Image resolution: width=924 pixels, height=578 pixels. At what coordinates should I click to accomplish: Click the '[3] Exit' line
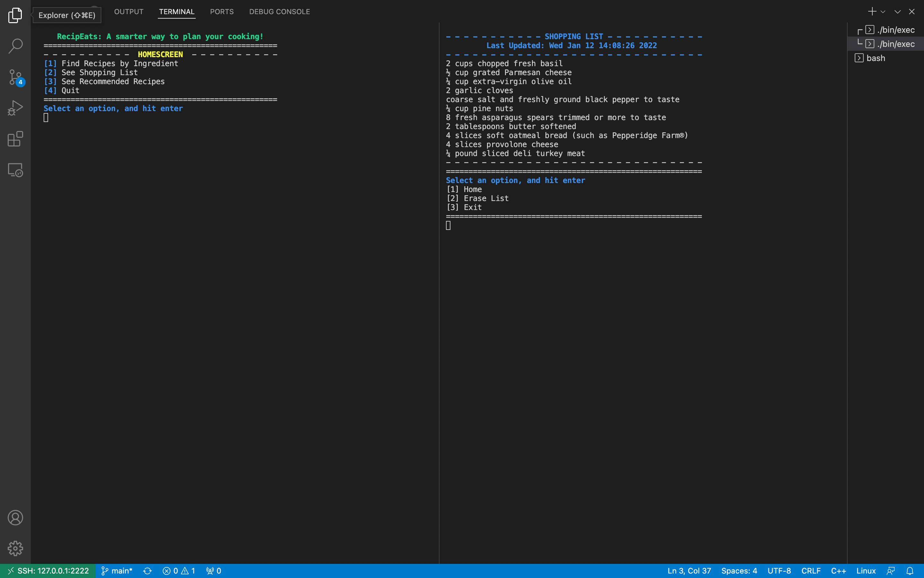tap(464, 207)
